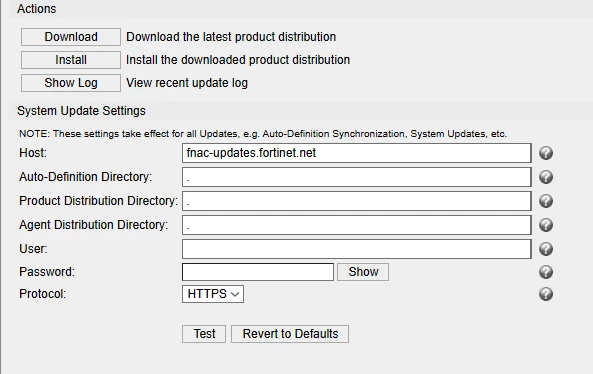Screen dimensions: 593x374
Task: Open help icon for Host field
Action: tap(546, 153)
